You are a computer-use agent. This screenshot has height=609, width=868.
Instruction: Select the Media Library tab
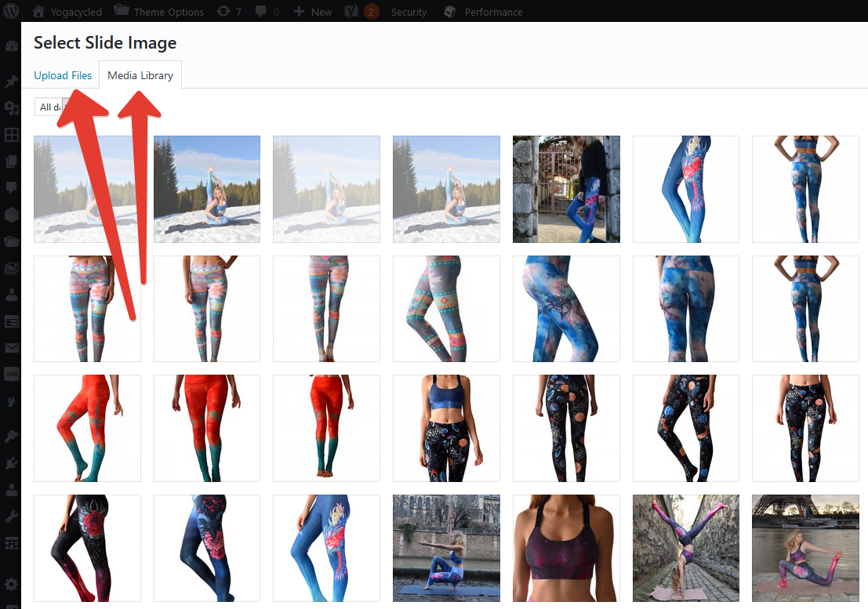click(x=140, y=75)
